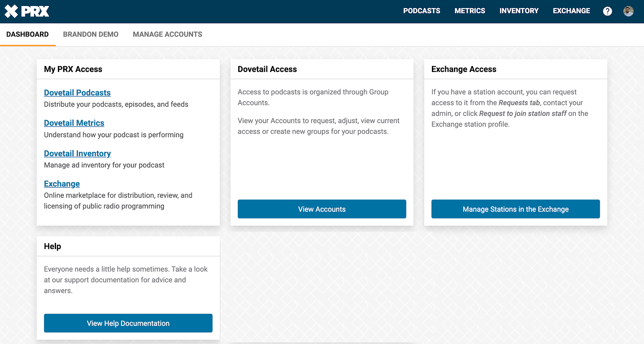
Task: Open the user profile avatar menu
Action: point(628,11)
